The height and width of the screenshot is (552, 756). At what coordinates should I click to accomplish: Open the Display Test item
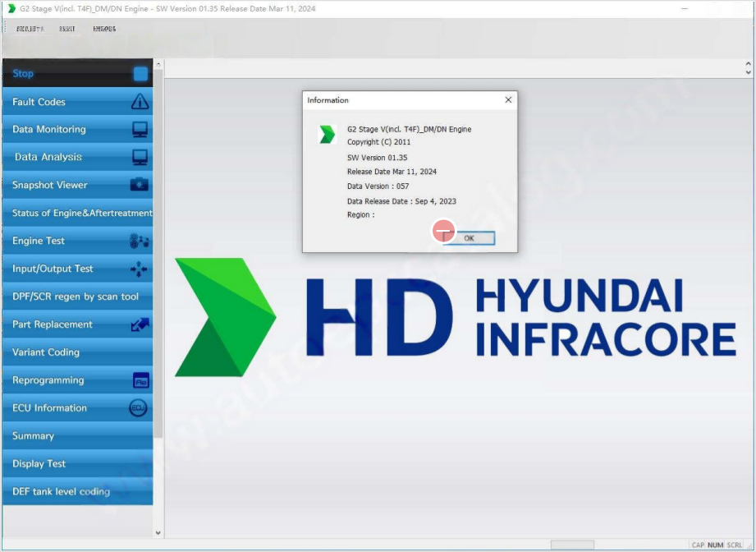pyautogui.click(x=39, y=464)
